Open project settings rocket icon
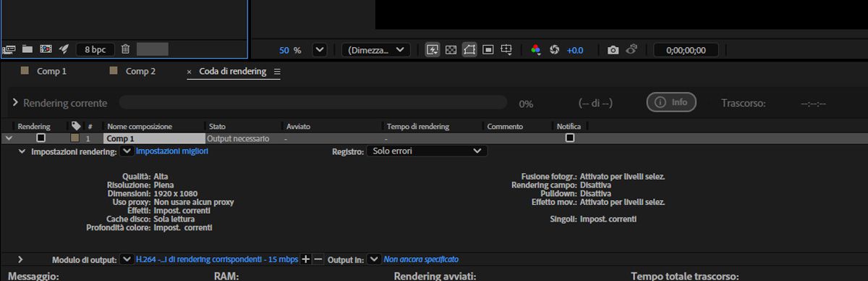The height and width of the screenshot is (281, 868). [x=64, y=49]
